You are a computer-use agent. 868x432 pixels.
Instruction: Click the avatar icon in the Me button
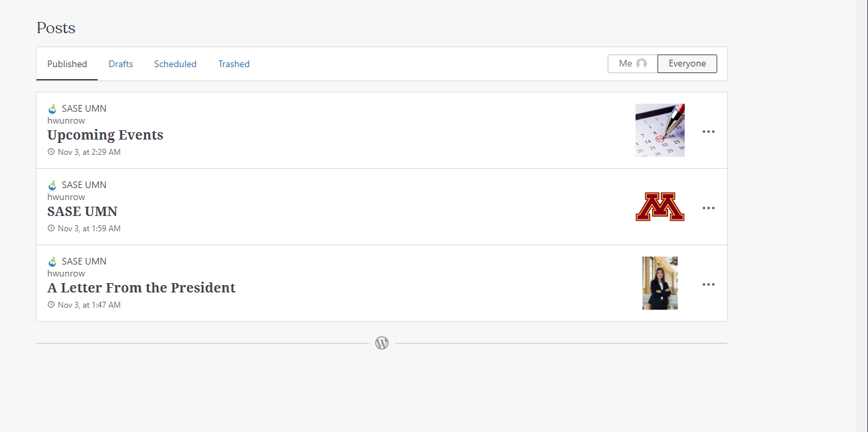tap(642, 64)
